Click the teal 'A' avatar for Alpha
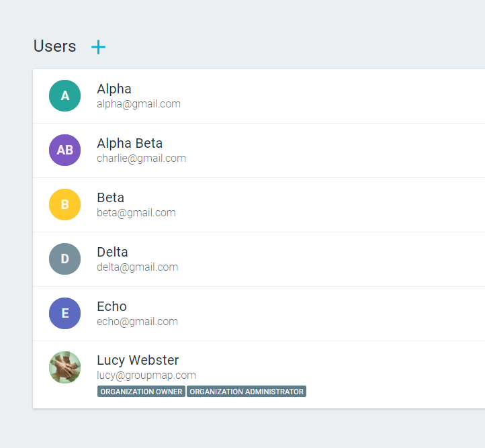 (x=65, y=96)
